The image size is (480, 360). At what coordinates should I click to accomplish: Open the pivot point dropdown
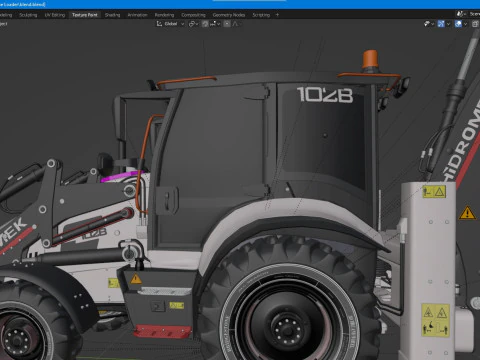coord(194,24)
